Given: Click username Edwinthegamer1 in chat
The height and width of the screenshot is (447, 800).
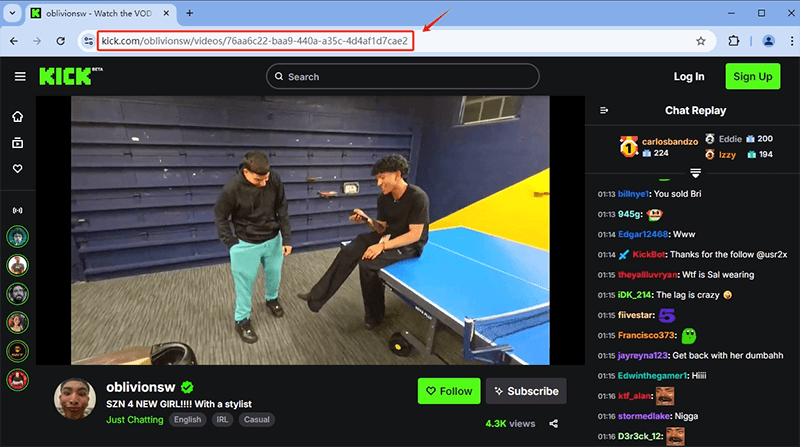Looking at the screenshot, I should [652, 376].
